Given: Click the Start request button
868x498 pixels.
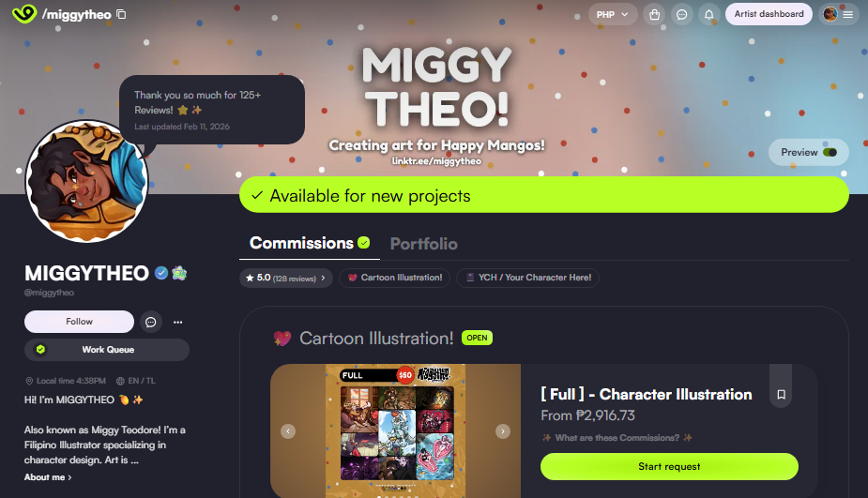Looking at the screenshot, I should click(669, 466).
